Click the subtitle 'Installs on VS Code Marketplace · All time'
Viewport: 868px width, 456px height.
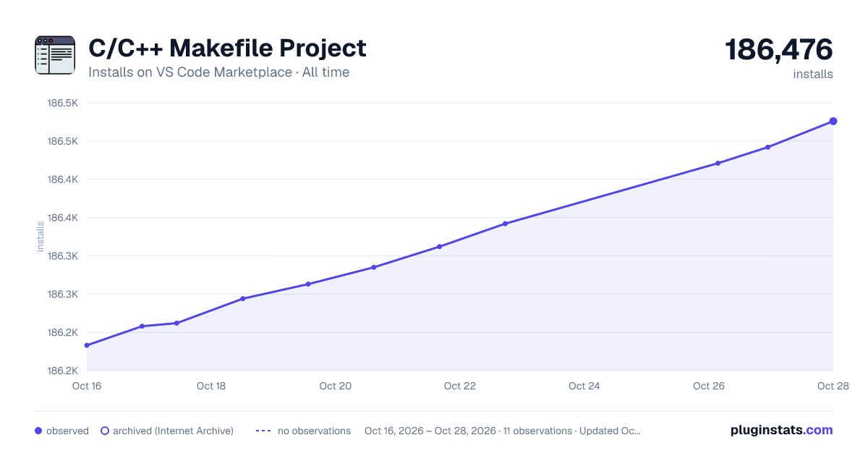[218, 72]
